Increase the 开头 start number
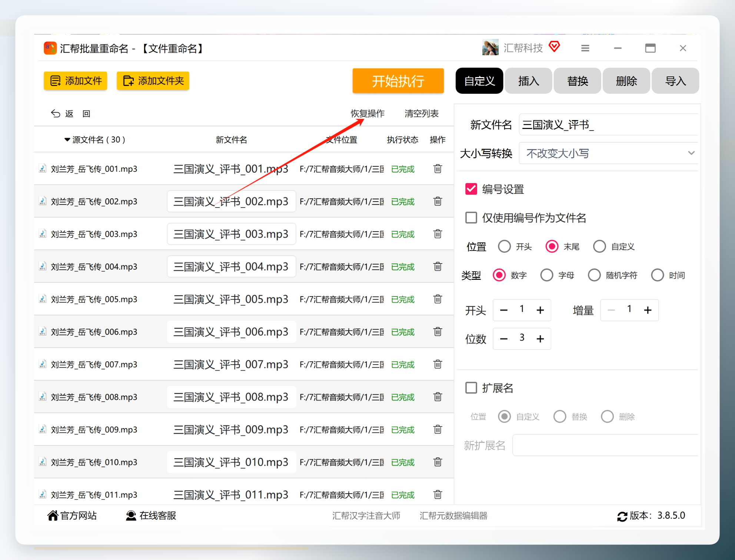 (540, 310)
